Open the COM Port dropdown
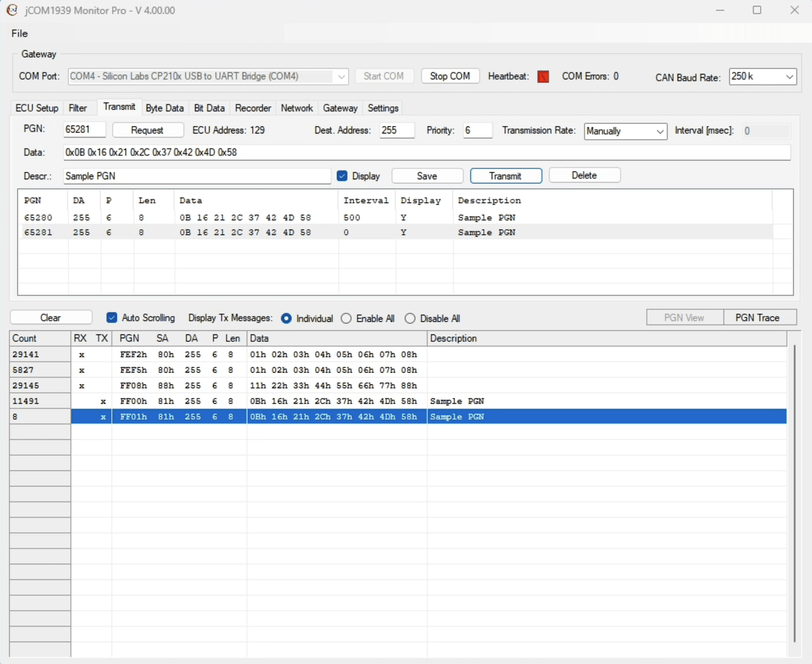Viewport: 812px width, 664px height. click(x=208, y=76)
